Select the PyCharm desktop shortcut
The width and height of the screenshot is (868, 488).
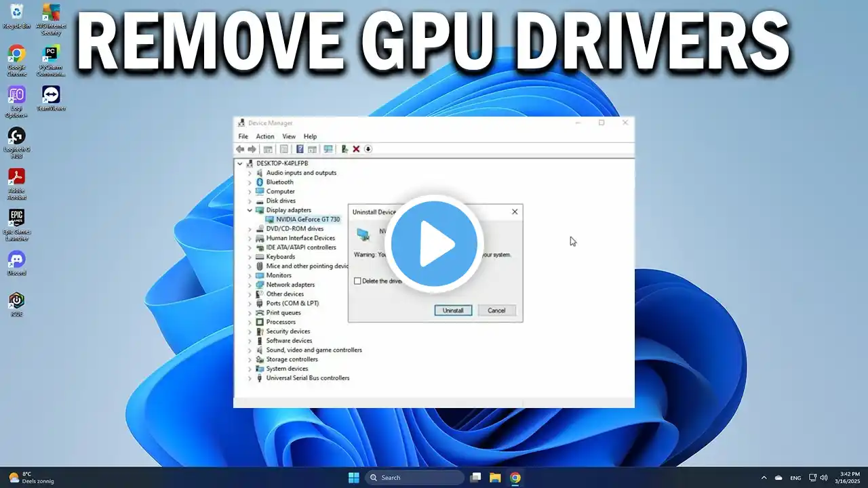51,60
